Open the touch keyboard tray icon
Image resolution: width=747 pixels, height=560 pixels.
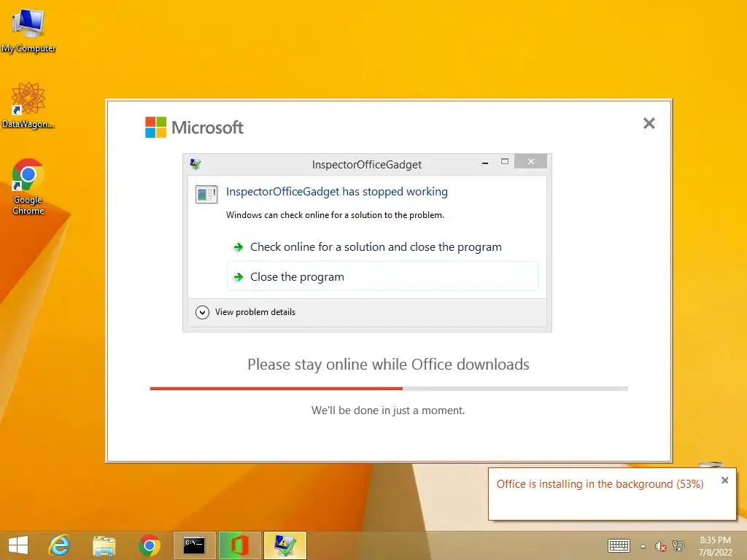(619, 545)
